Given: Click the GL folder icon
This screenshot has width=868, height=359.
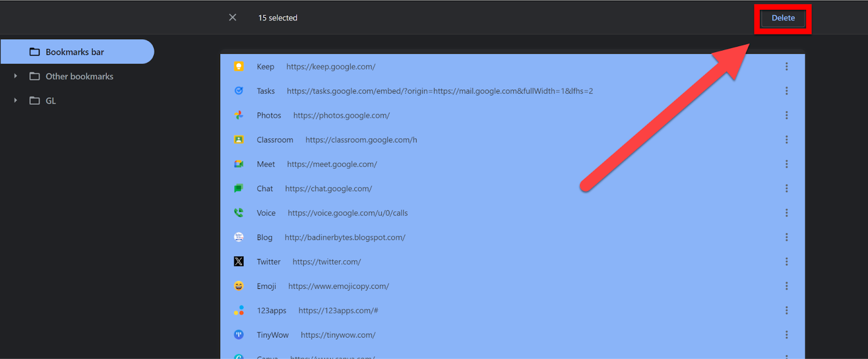Looking at the screenshot, I should tap(35, 101).
